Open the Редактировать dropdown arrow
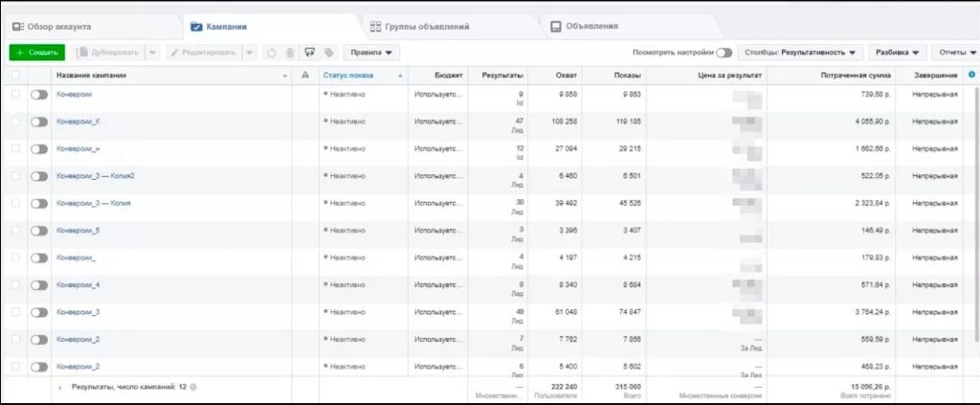 (250, 53)
